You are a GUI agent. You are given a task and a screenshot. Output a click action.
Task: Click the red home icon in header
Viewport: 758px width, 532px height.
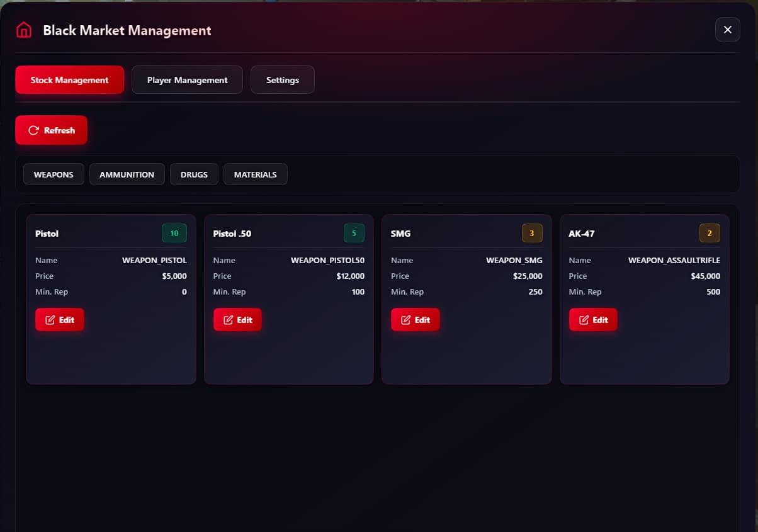click(x=24, y=30)
